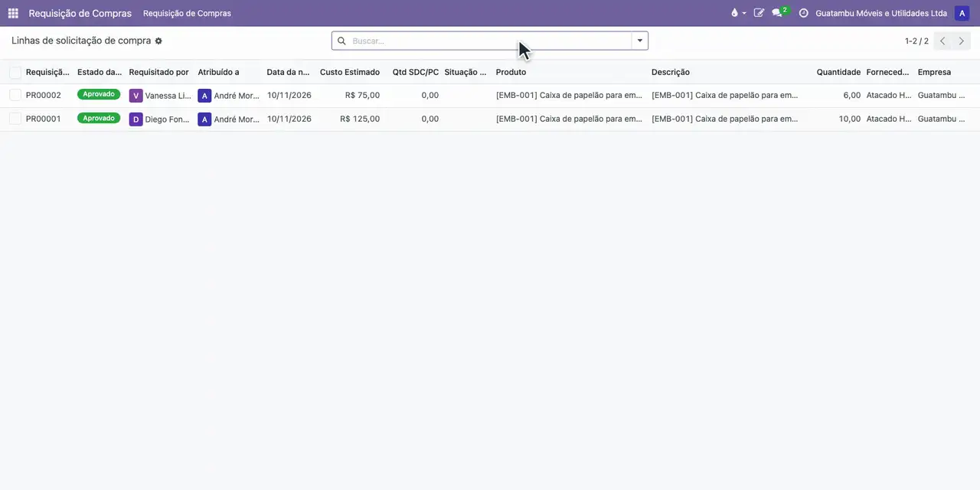
Task: Sort by the Quantidade column header
Action: click(x=838, y=72)
